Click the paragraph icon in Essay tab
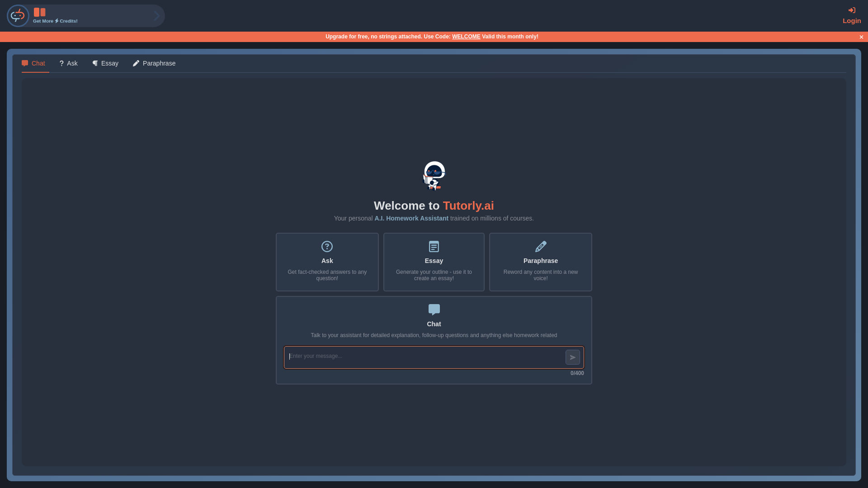868x488 pixels. tap(95, 63)
